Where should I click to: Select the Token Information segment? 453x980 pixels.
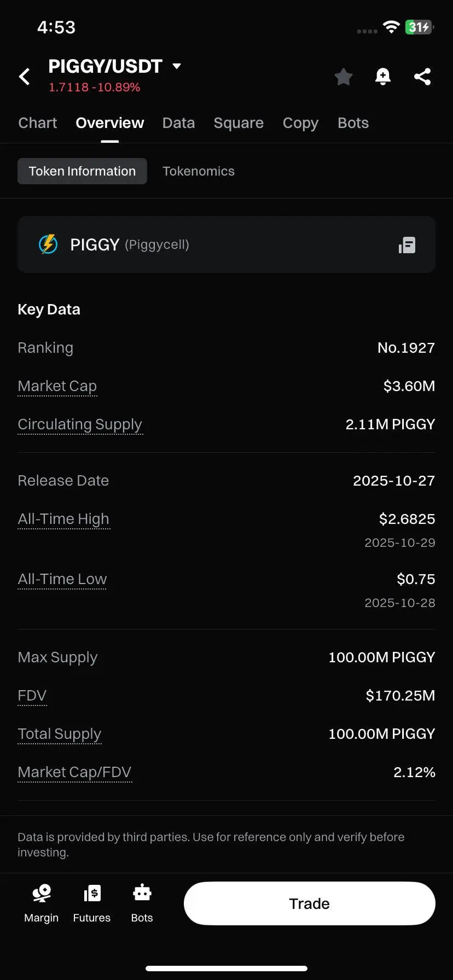point(82,171)
